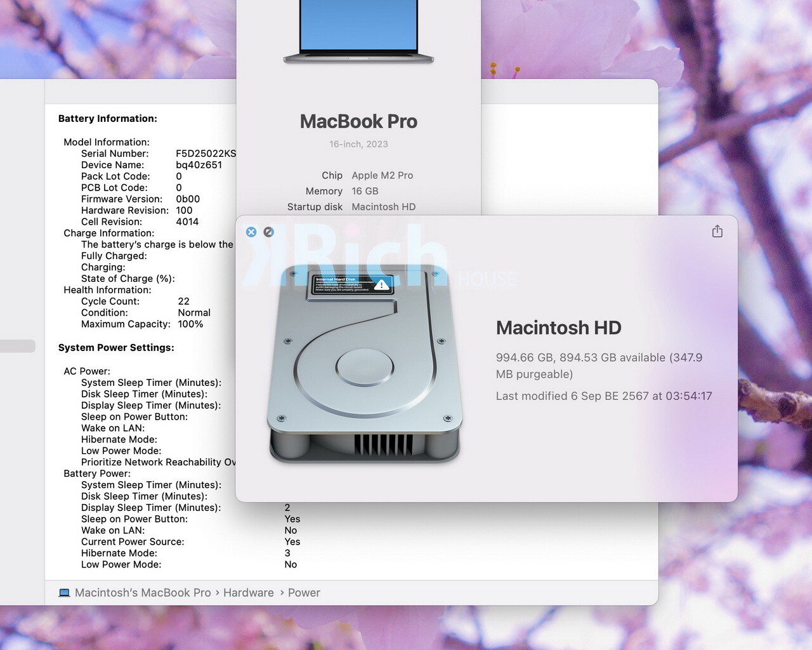Click the AC Power label

coord(87,371)
